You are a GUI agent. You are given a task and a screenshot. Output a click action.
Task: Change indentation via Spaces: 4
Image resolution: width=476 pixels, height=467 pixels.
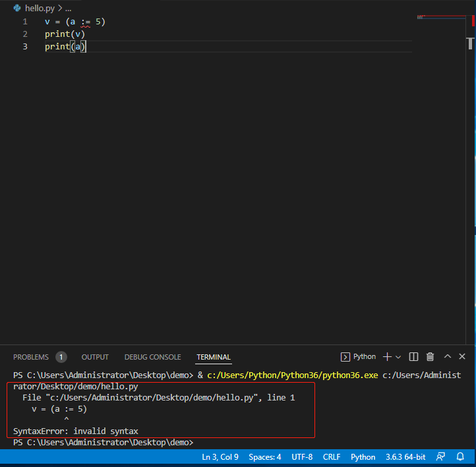pos(265,457)
